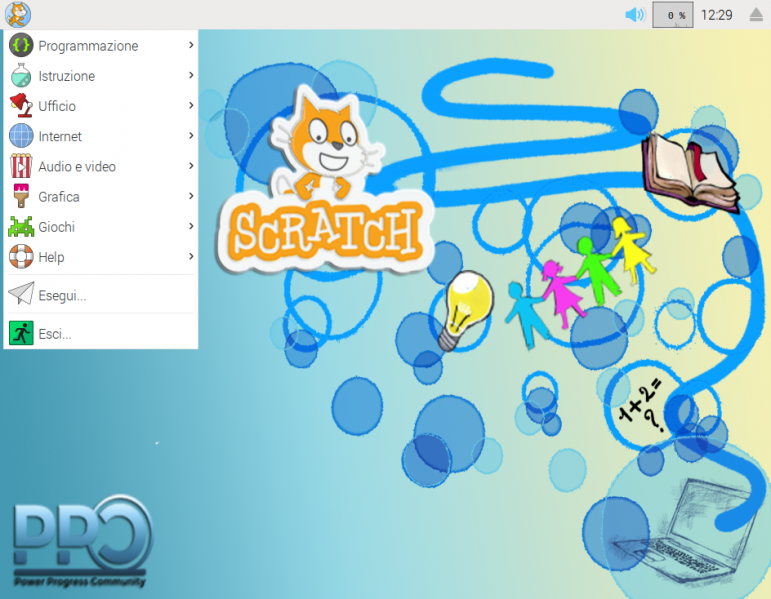Expand the Ufficio submenu arrow
Screen dimensions: 771x599
coord(191,105)
